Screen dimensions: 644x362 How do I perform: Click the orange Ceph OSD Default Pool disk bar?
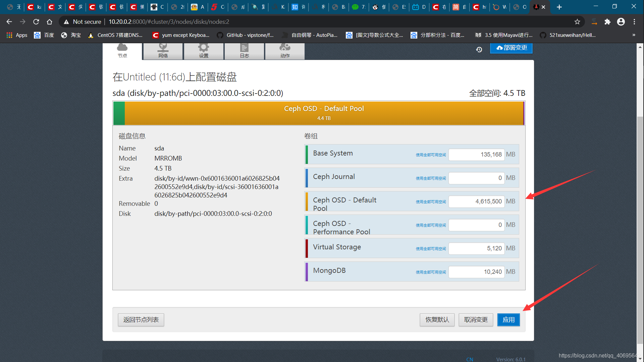coord(324,113)
